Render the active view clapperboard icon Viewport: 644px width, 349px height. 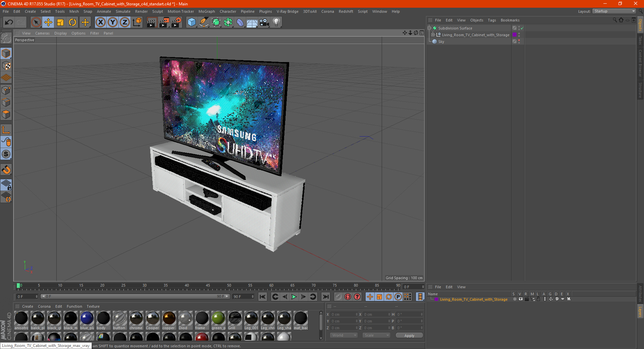(x=152, y=22)
